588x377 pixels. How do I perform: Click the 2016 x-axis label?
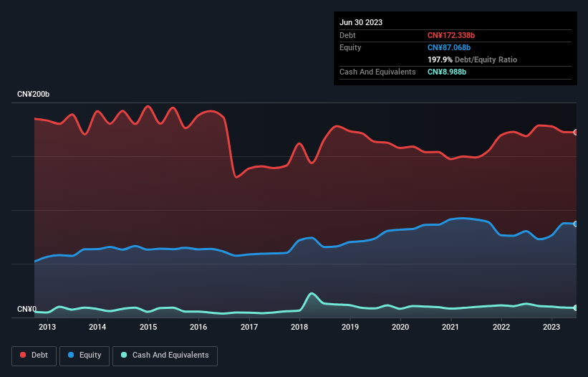pos(198,327)
